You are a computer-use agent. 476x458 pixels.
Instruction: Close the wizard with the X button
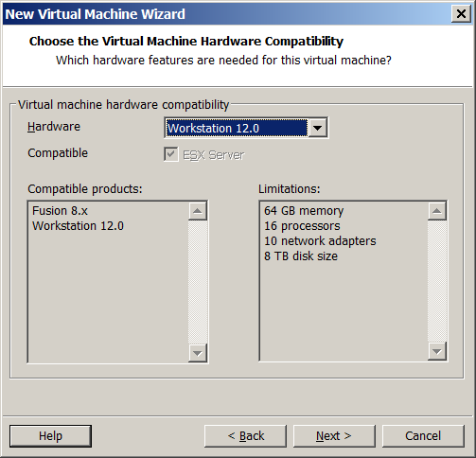click(x=461, y=14)
